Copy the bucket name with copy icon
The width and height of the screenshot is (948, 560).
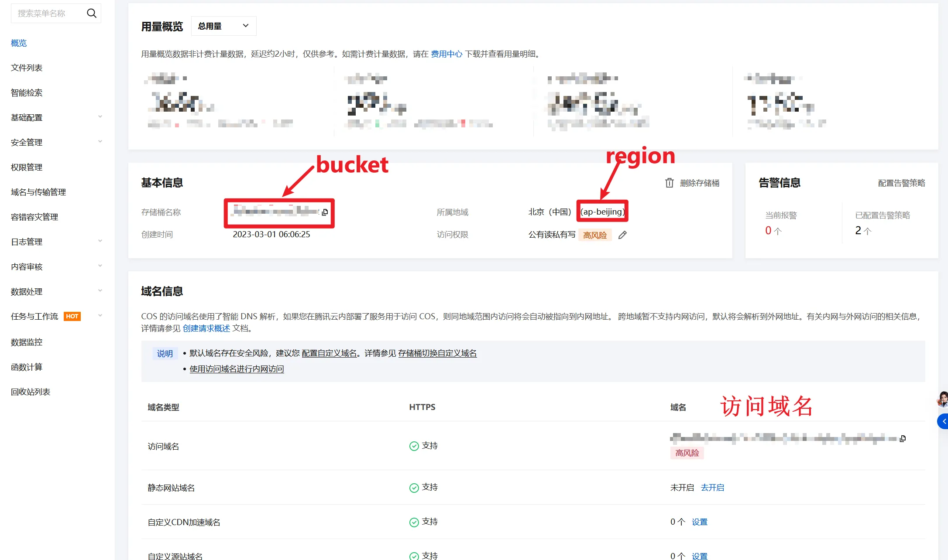click(x=325, y=212)
